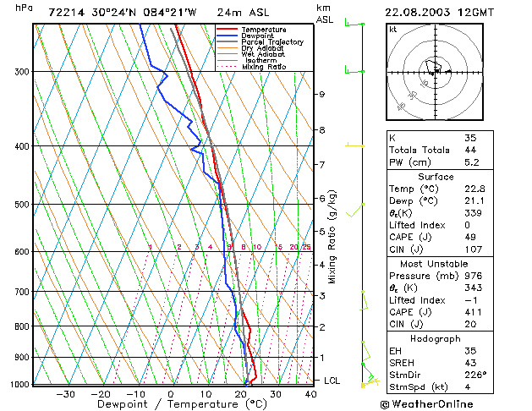This screenshot has height=411, width=532.
Task: Click the time '12GMT'
Action: 475,13
